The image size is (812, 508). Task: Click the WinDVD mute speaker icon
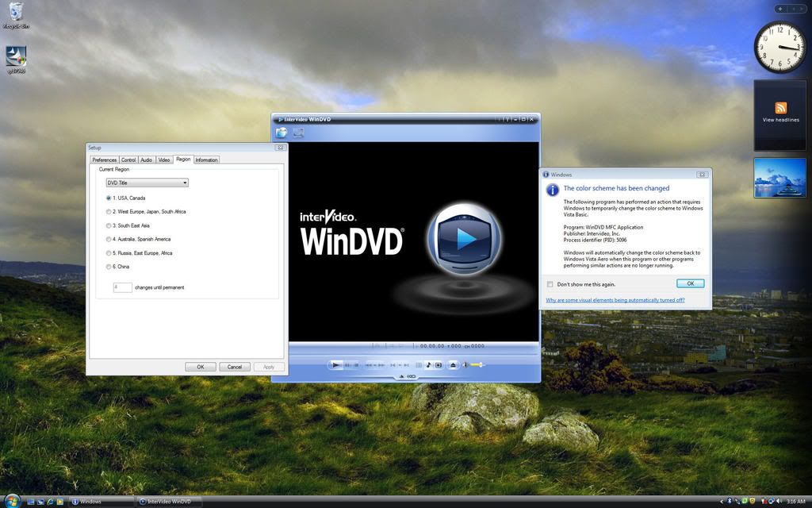(x=465, y=365)
